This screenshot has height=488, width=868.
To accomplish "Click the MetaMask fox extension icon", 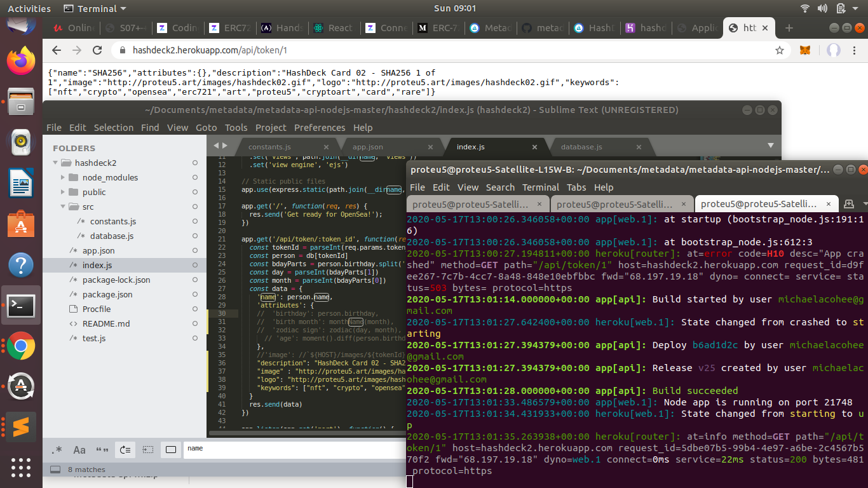I will point(805,50).
